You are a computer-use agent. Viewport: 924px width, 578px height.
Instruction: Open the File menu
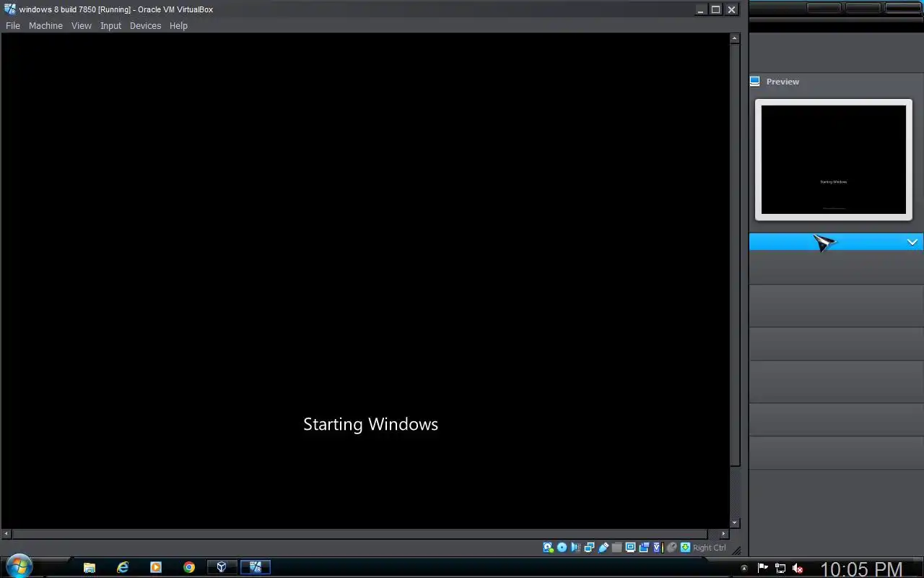point(13,25)
